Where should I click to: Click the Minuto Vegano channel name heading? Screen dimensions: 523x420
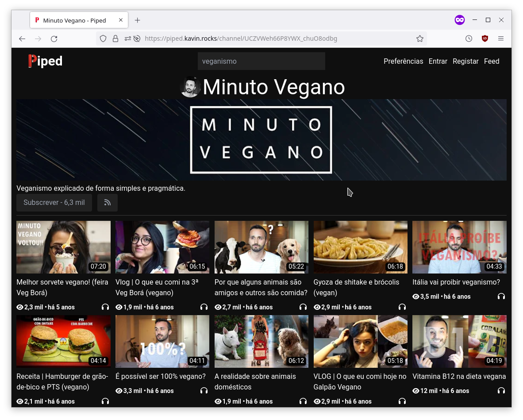[x=274, y=87]
